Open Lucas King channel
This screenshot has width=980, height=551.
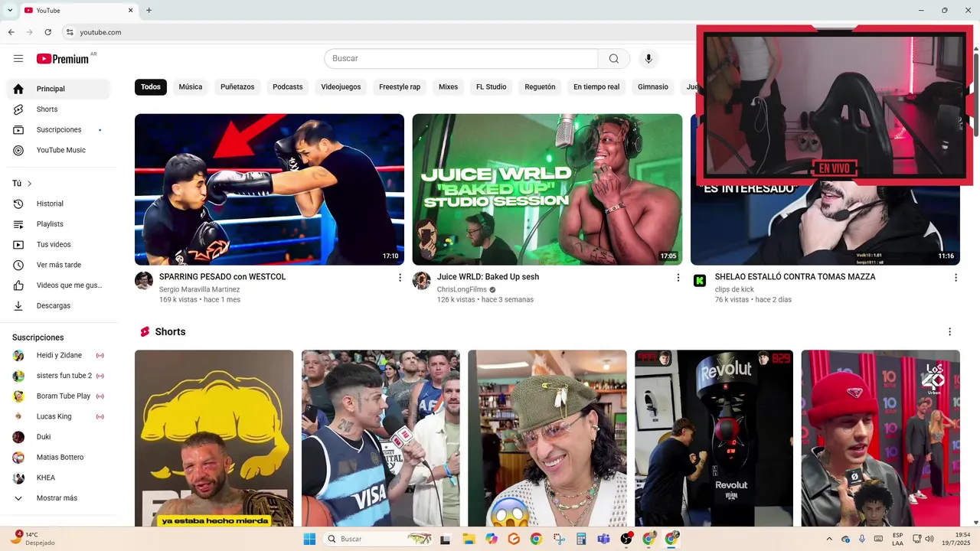point(58,416)
